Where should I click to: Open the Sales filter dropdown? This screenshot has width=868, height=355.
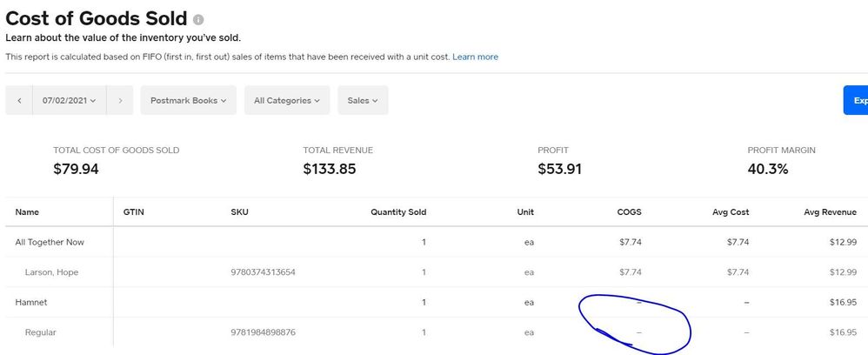363,100
